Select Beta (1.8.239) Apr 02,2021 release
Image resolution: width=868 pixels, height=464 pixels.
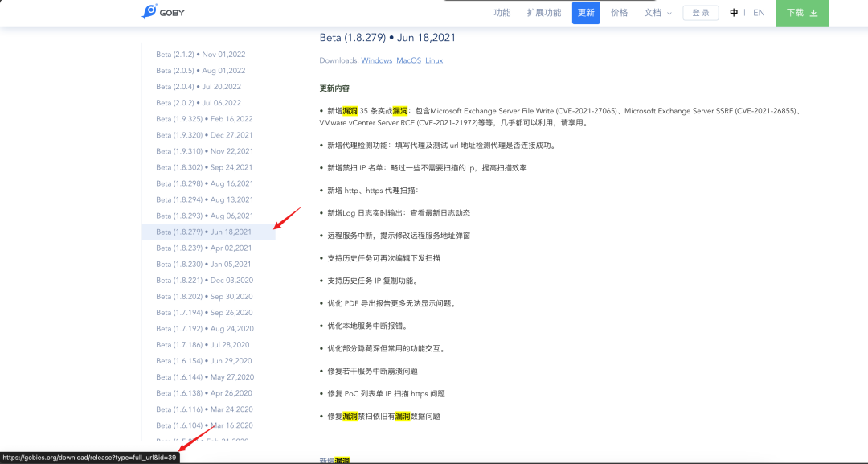point(203,248)
